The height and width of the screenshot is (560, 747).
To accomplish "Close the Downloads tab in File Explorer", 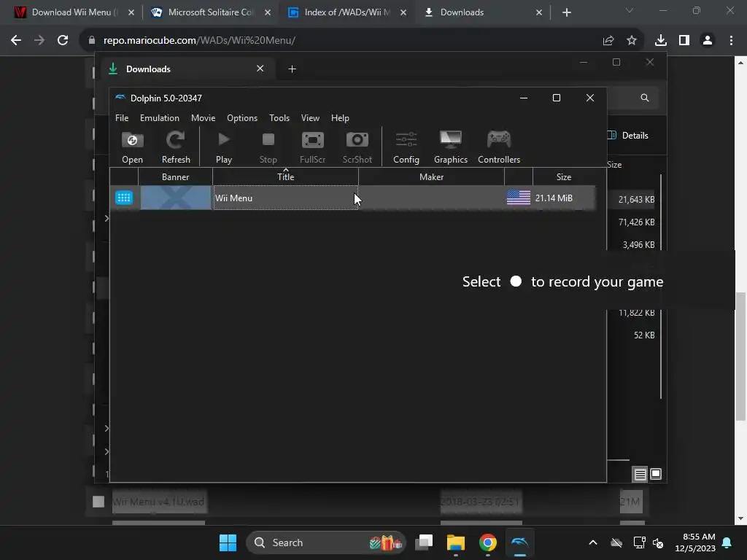I will click(x=260, y=69).
